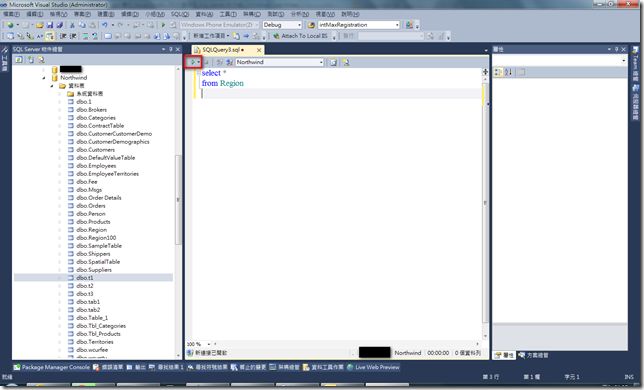Click the Undo arrow in the toolbar
644x390 pixels.
[105, 25]
